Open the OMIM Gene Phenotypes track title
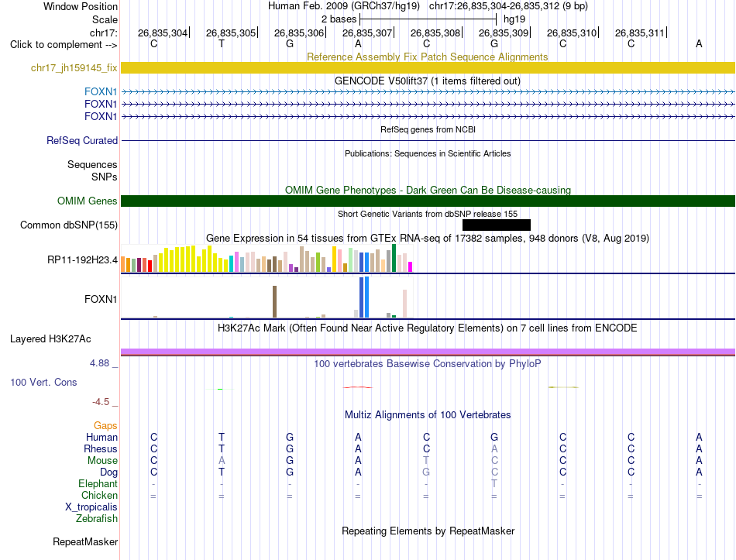The image size is (736, 560). 428,190
